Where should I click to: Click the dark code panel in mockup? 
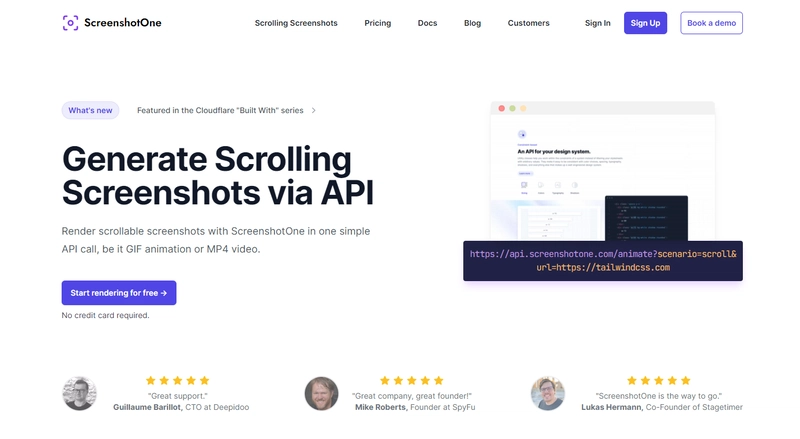pos(646,218)
